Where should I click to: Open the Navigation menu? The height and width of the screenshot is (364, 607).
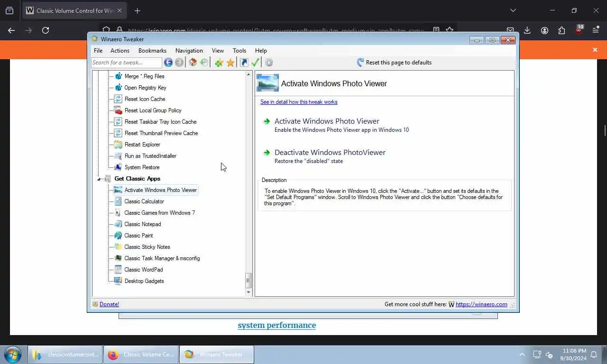coord(189,51)
